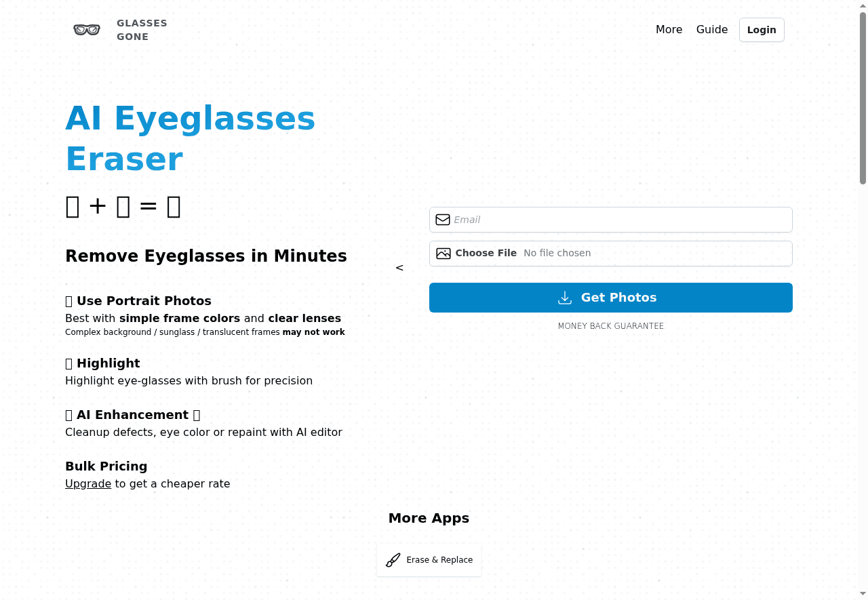Click the picture icon beside Choose File
This screenshot has width=868, height=600.
coord(443,253)
